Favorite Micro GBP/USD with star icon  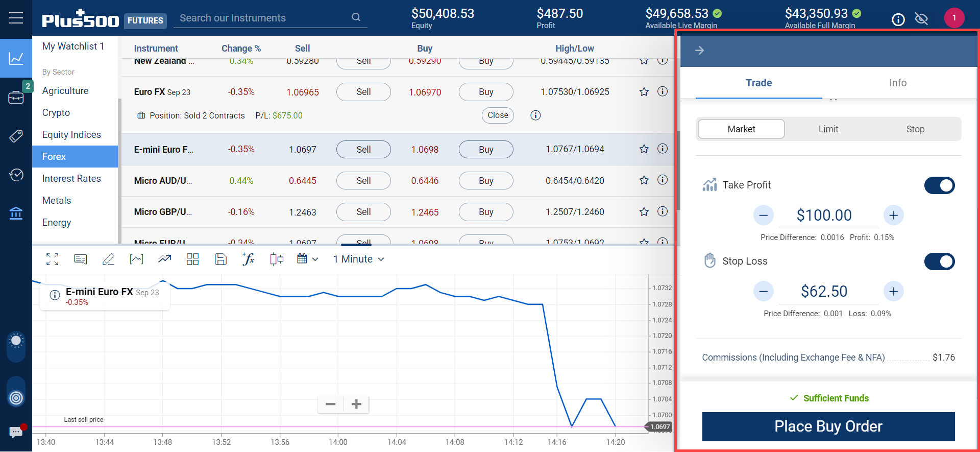644,212
